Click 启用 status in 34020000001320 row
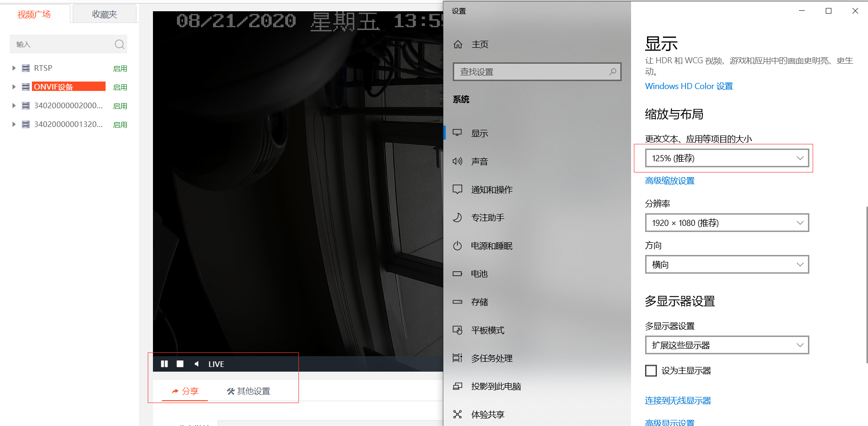Viewport: 868px width, 426px height. (x=120, y=125)
